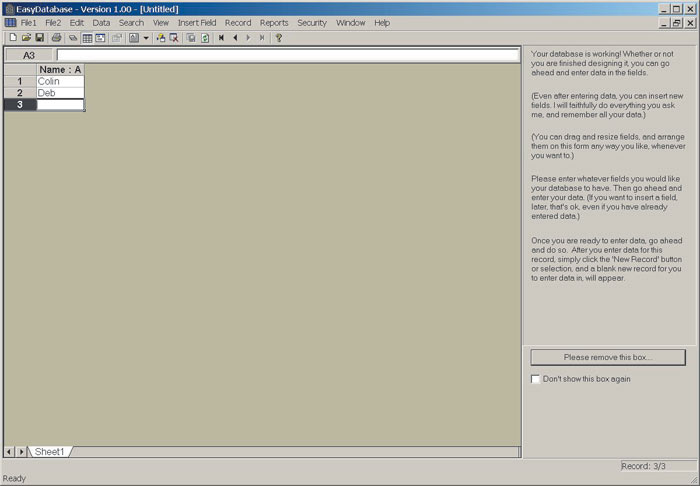Open the Reports menu
The width and height of the screenshot is (700, 486).
coord(274,22)
